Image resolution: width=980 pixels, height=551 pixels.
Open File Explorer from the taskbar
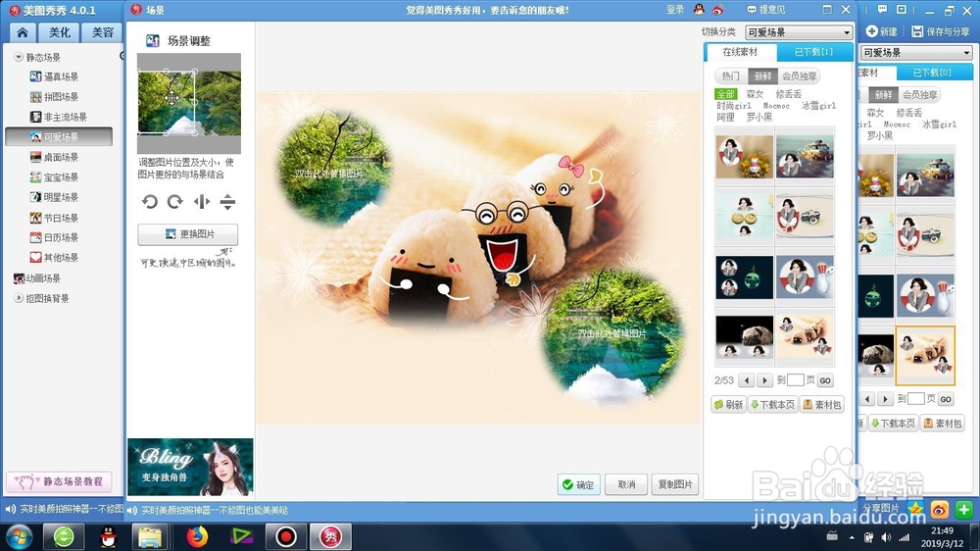[x=150, y=536]
